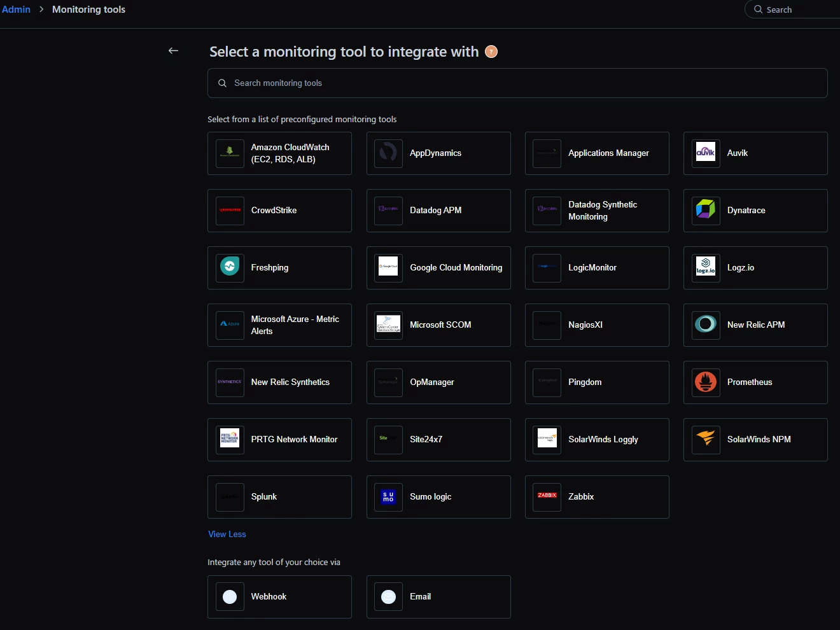
Task: Click the CrowdStrike logo icon
Action: point(230,211)
